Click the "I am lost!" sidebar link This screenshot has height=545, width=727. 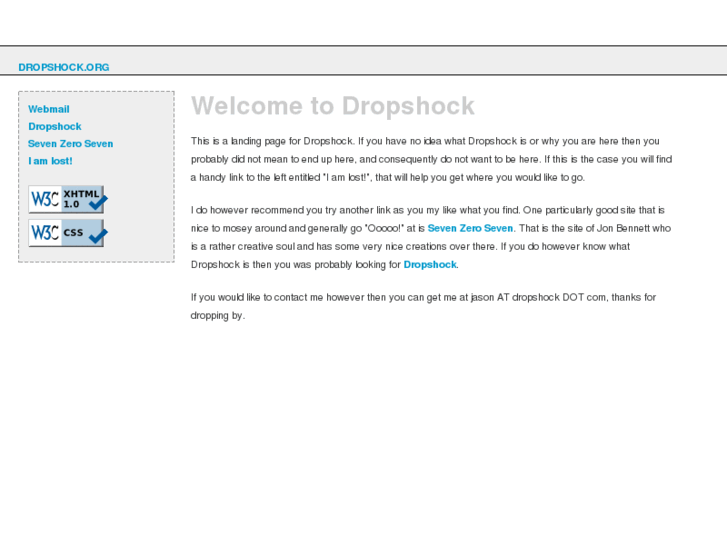50,161
